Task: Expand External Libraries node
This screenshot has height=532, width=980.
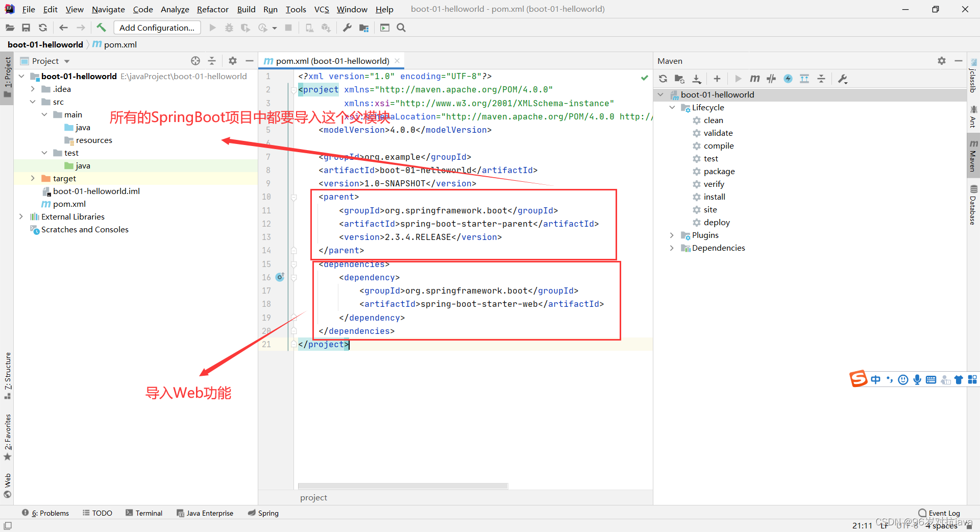Action: [21, 216]
